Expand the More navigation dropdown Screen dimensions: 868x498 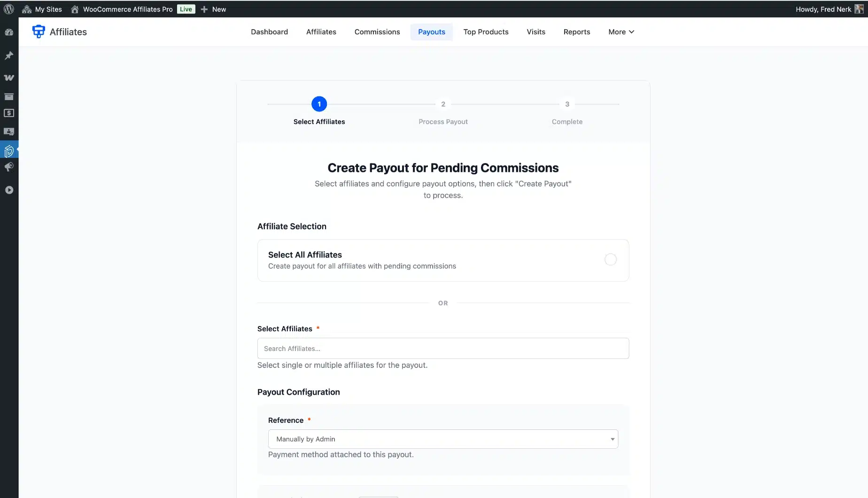click(x=621, y=32)
